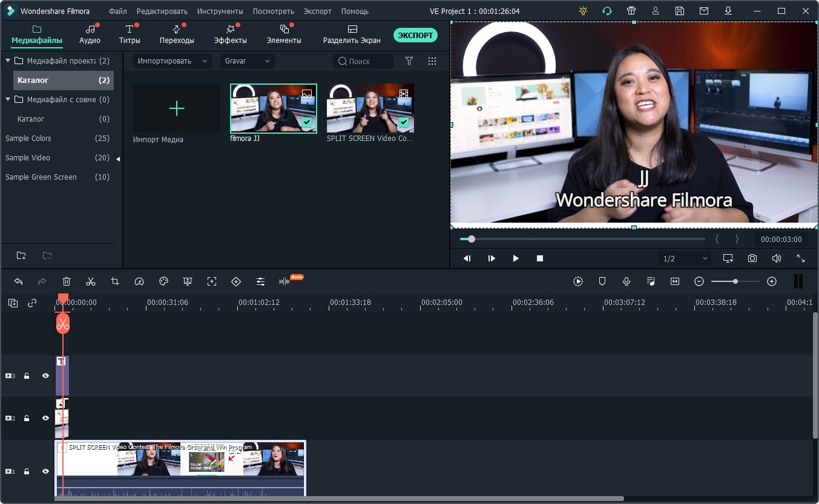Open the edit adjustment sliders icon
This screenshot has width=819, height=504.
pyautogui.click(x=260, y=281)
